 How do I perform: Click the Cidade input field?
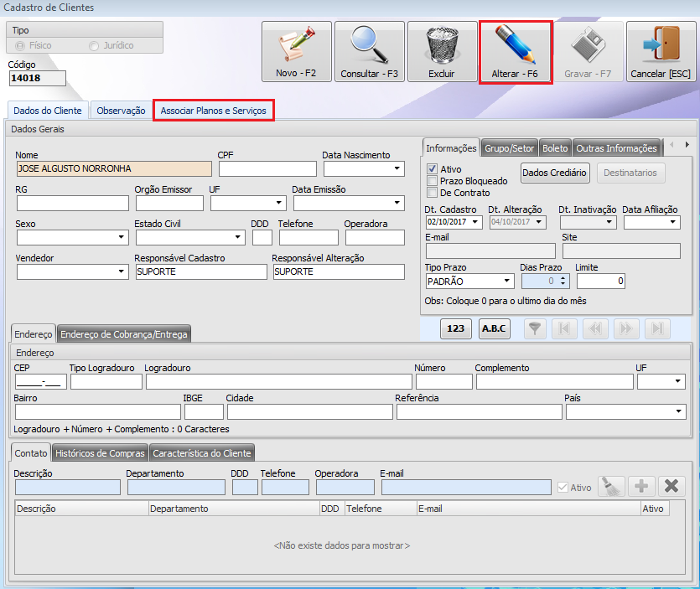(x=310, y=412)
